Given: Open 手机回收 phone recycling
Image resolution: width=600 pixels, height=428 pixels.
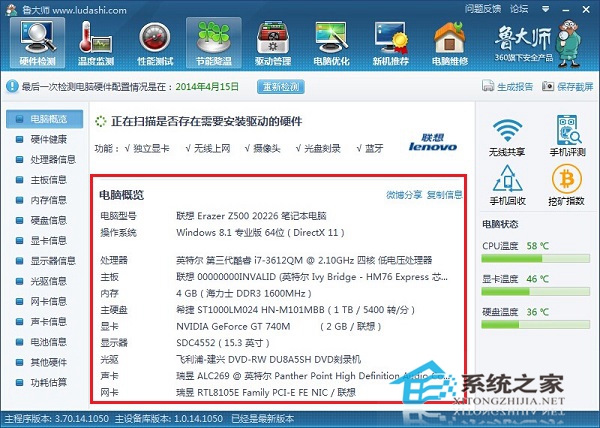Looking at the screenshot, I should coord(507,185).
